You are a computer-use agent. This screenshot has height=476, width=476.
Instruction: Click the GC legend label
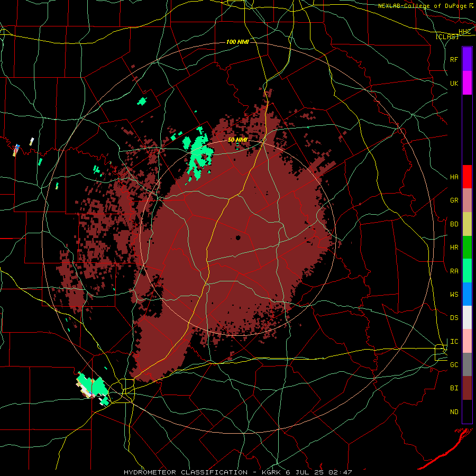454,364
